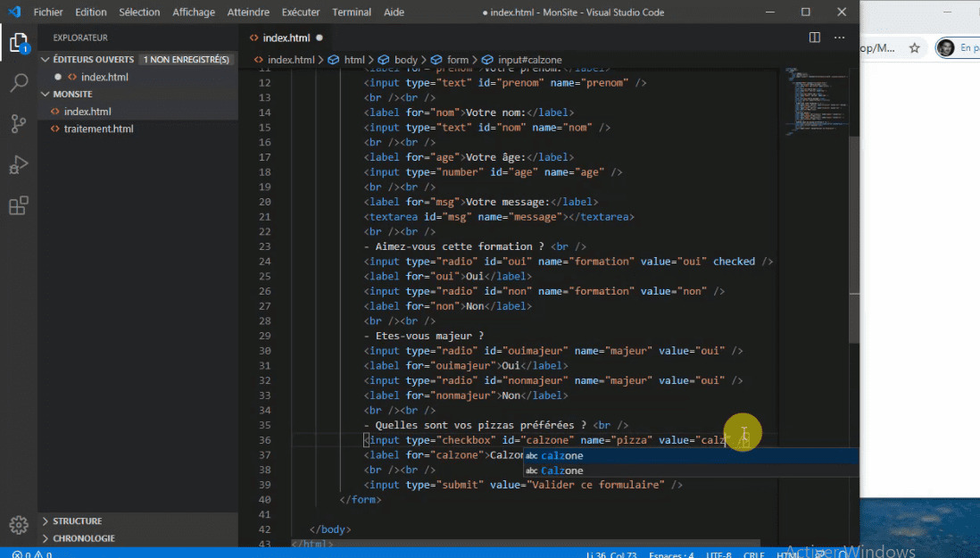Viewport: 980px width, 558px height.
Task: Accept the capitalized Calzone suggestion
Action: pos(691,471)
